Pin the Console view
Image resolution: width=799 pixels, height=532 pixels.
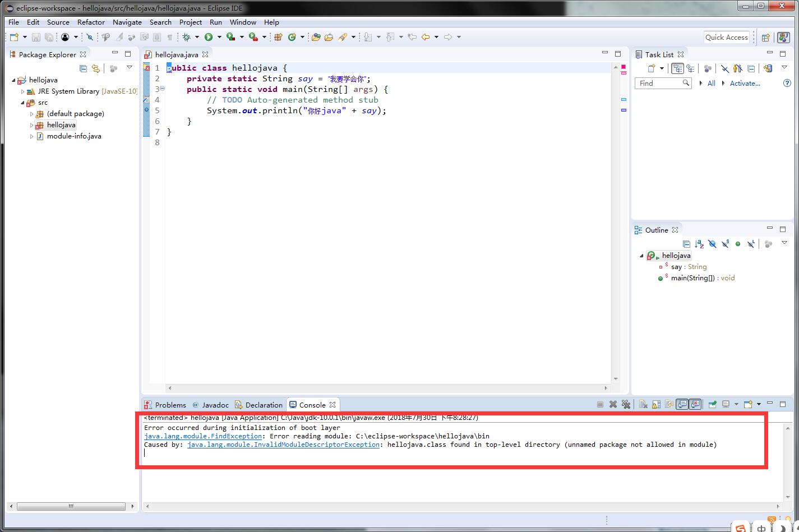tap(712, 404)
